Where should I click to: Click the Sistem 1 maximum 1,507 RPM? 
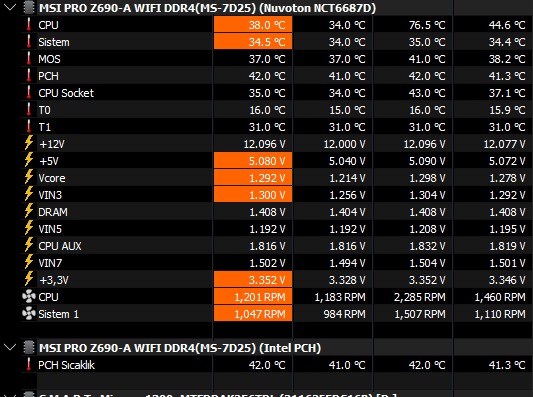(x=420, y=314)
